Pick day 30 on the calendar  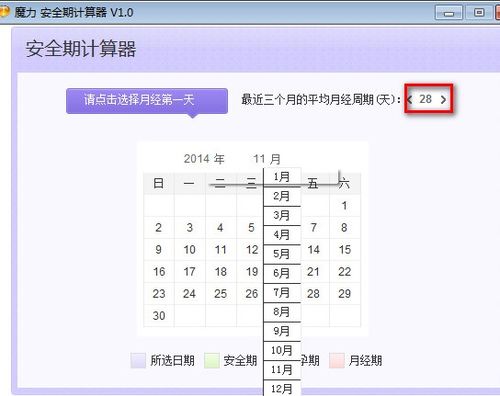(x=159, y=316)
